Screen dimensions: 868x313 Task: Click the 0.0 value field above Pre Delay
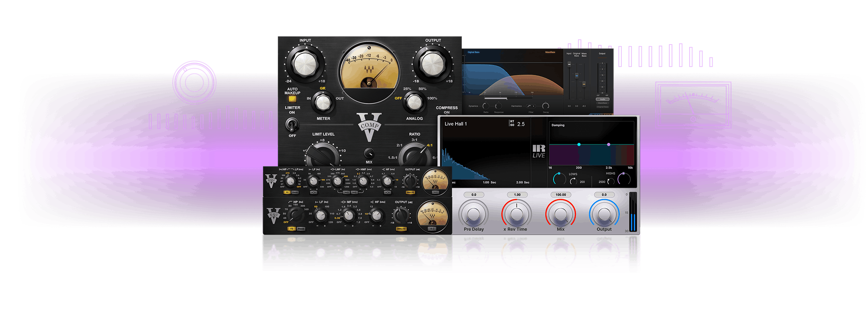coord(474,195)
